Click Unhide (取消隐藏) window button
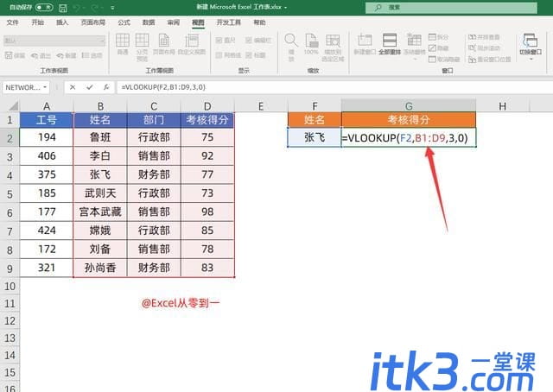The image size is (553, 392). [444, 60]
